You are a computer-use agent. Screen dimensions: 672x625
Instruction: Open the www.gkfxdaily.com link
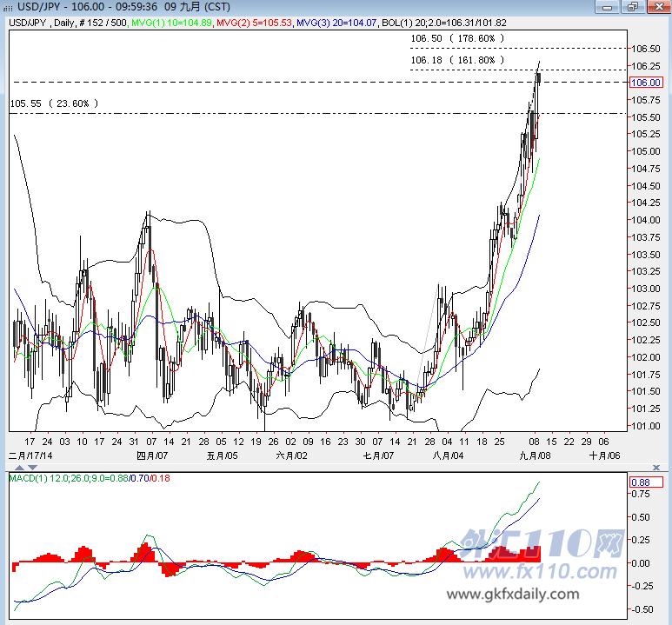[513, 594]
